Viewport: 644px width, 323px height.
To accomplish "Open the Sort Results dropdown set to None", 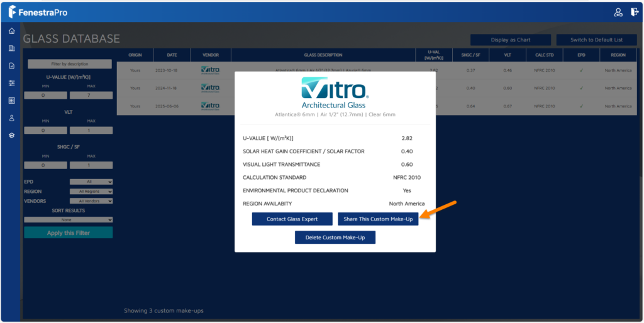I will coord(68,219).
